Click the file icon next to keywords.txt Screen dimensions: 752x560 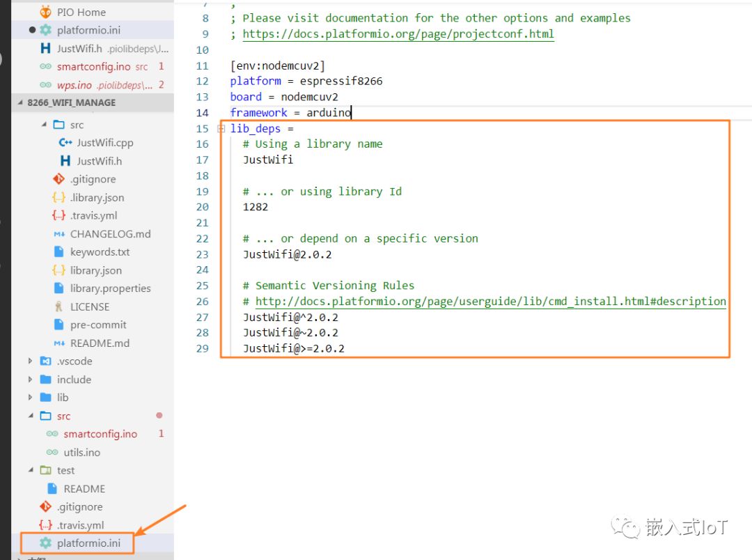click(x=58, y=252)
